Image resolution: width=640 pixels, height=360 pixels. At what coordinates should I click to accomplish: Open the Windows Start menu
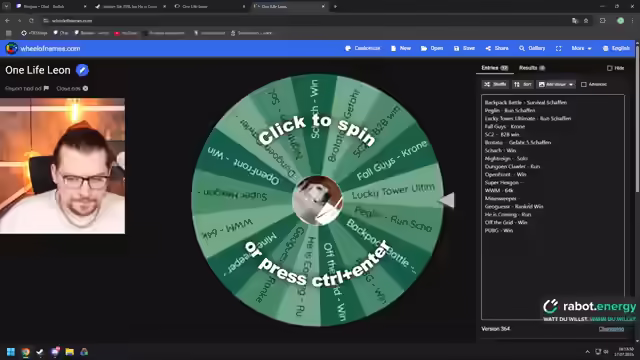(x=11, y=352)
